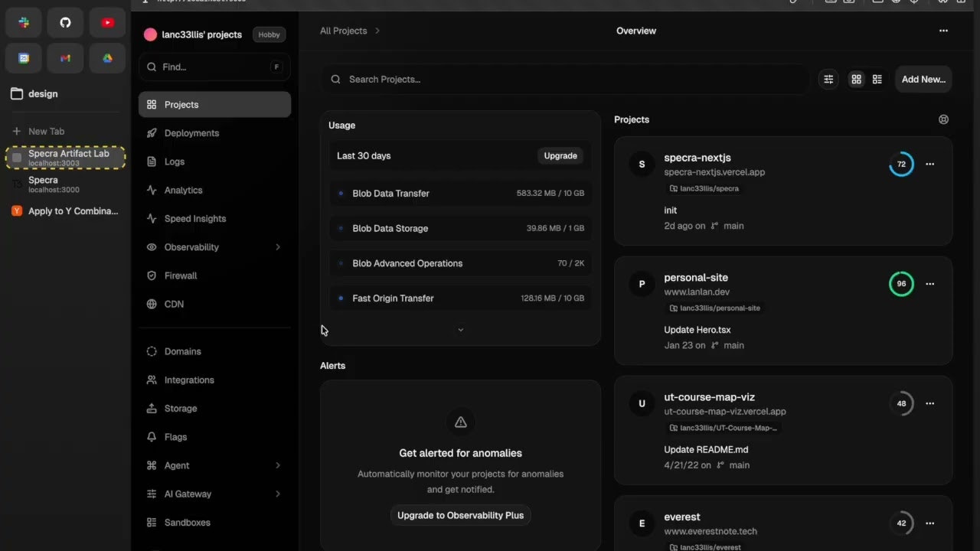
Task: Open ut-course-map-viz more options menu
Action: pyautogui.click(x=929, y=403)
